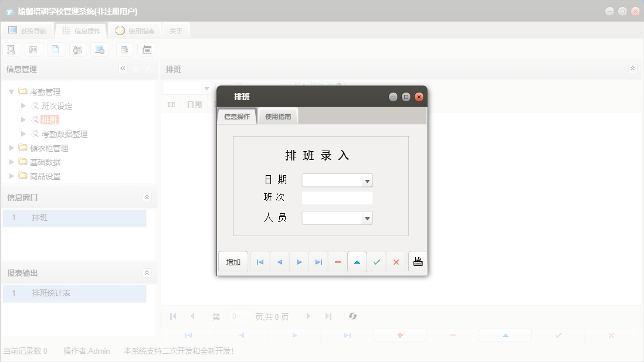The height and width of the screenshot is (362, 644).
Task: Switch to the 使用指南 tab in the dialog
Action: (277, 115)
